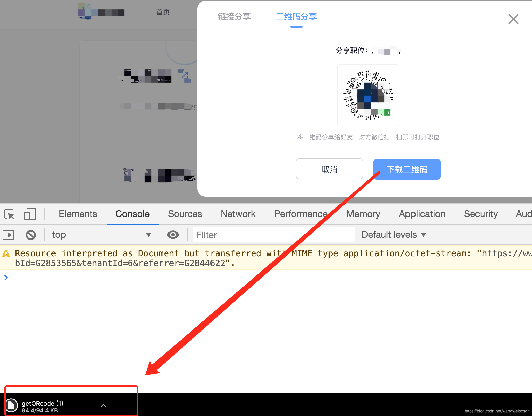Select the Console tab
Image resolution: width=532 pixels, height=416 pixels.
click(x=132, y=214)
